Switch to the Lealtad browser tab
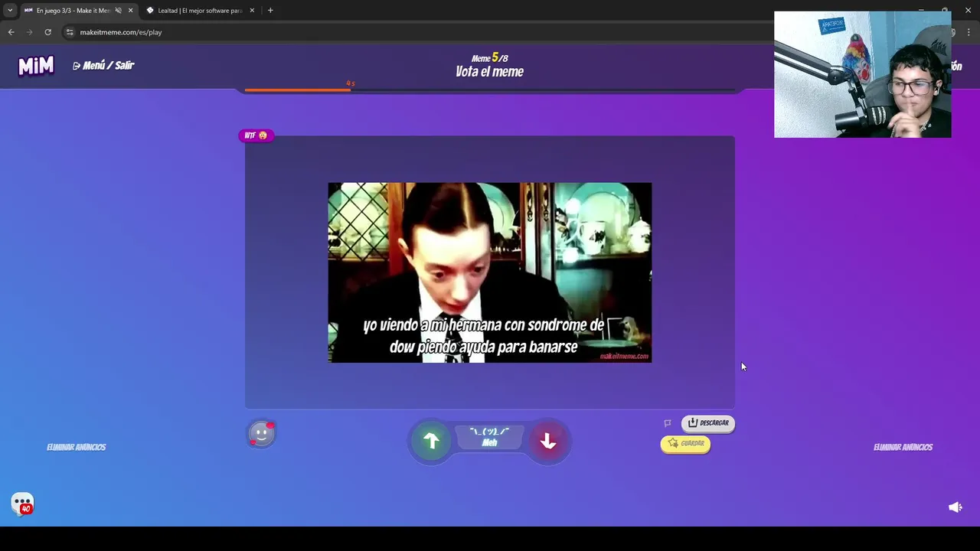 199,11
